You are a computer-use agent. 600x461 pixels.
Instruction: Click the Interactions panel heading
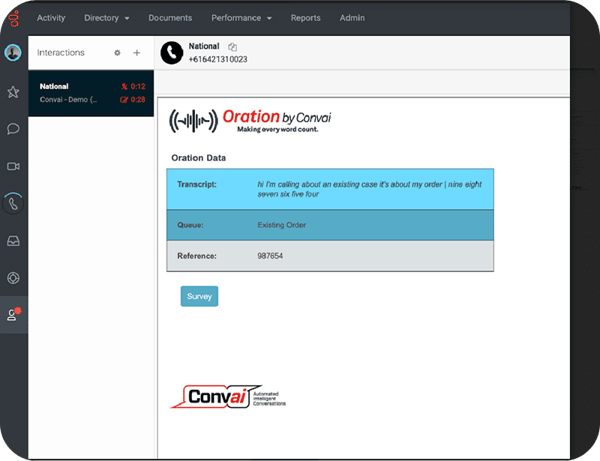61,52
